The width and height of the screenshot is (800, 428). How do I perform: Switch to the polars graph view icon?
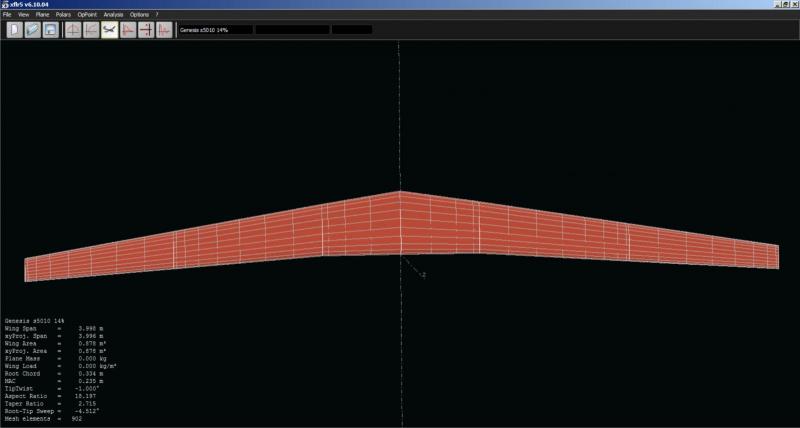(x=90, y=30)
